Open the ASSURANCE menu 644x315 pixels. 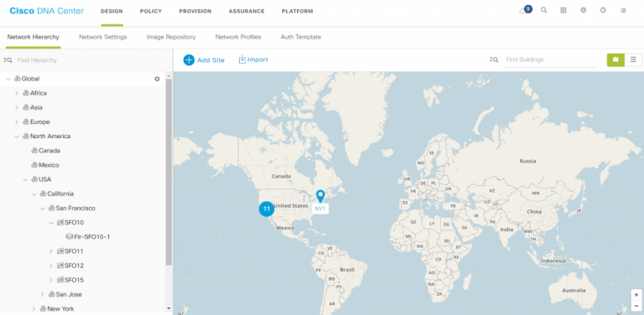point(247,11)
